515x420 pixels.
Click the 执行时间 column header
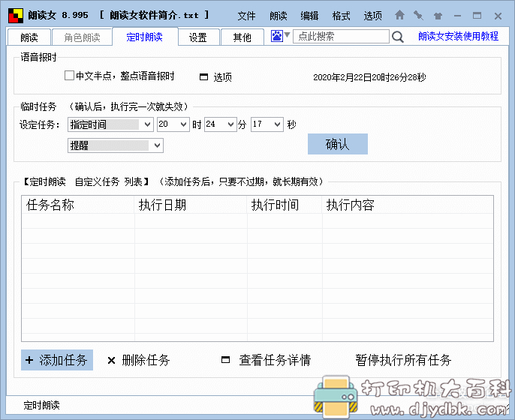[285, 205]
